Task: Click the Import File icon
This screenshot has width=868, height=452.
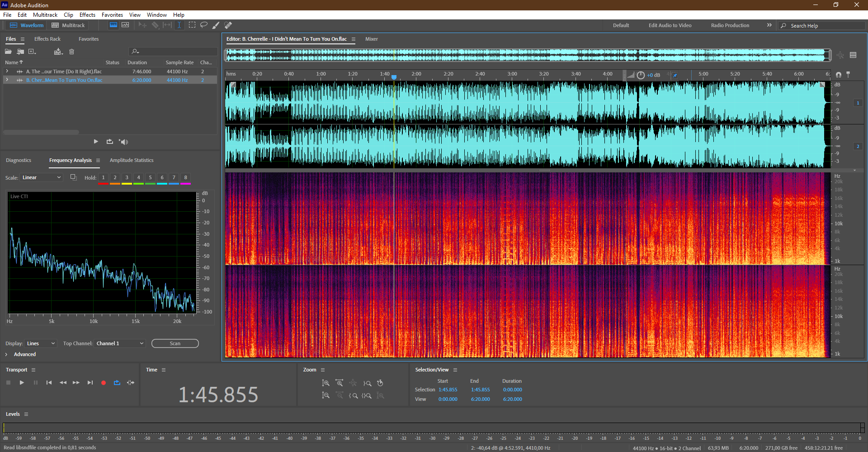Action: [20, 52]
